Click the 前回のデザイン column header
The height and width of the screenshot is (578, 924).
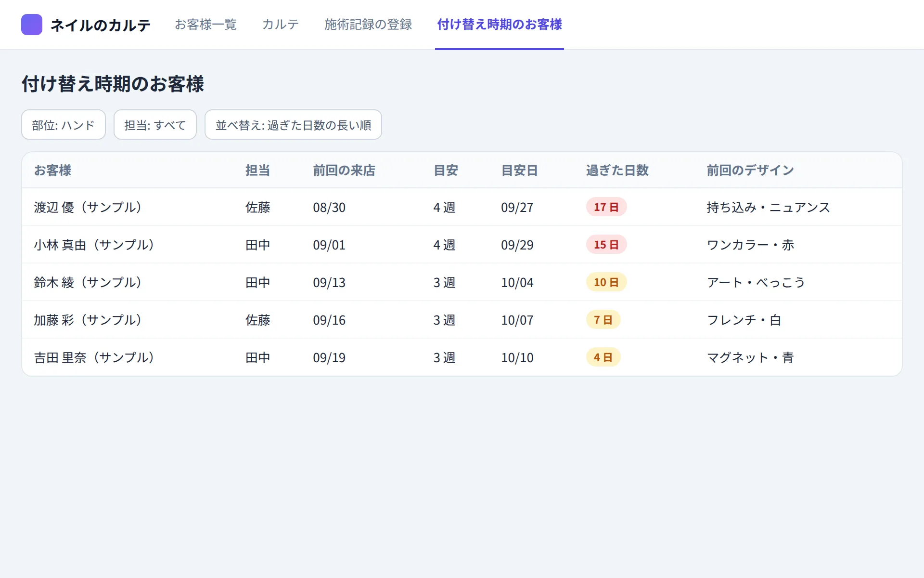pos(750,170)
